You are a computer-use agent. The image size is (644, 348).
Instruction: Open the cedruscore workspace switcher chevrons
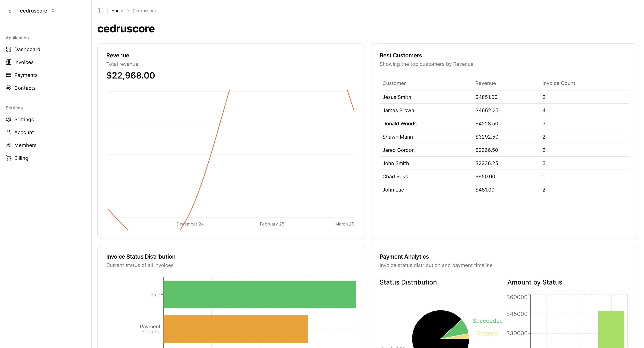tap(53, 11)
